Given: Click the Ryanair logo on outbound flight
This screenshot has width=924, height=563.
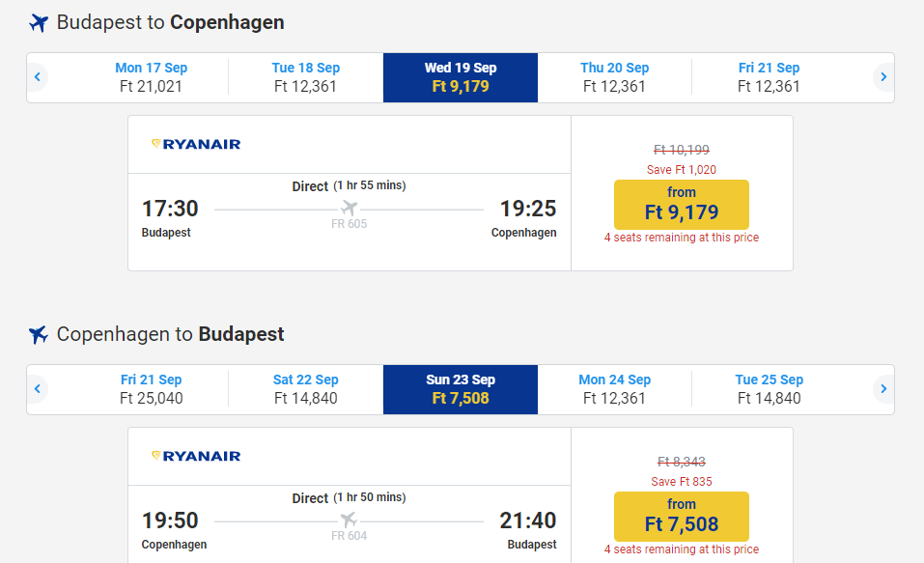Looking at the screenshot, I should tap(196, 144).
